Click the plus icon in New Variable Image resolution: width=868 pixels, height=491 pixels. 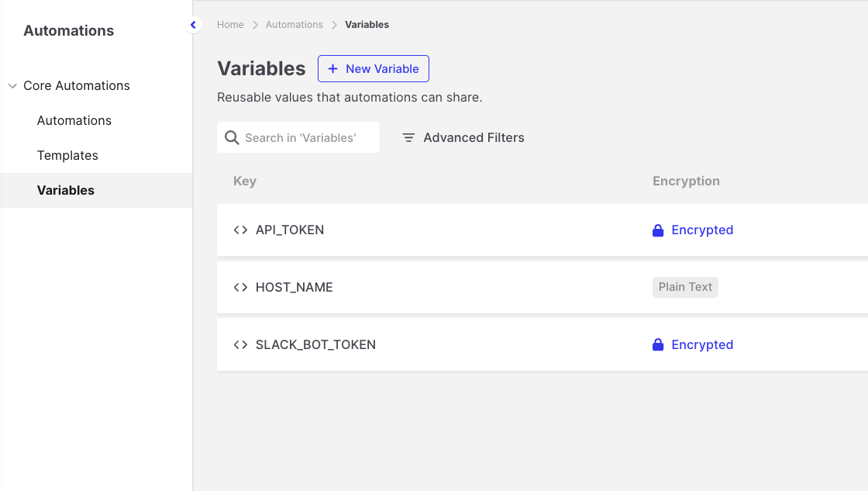pyautogui.click(x=332, y=69)
